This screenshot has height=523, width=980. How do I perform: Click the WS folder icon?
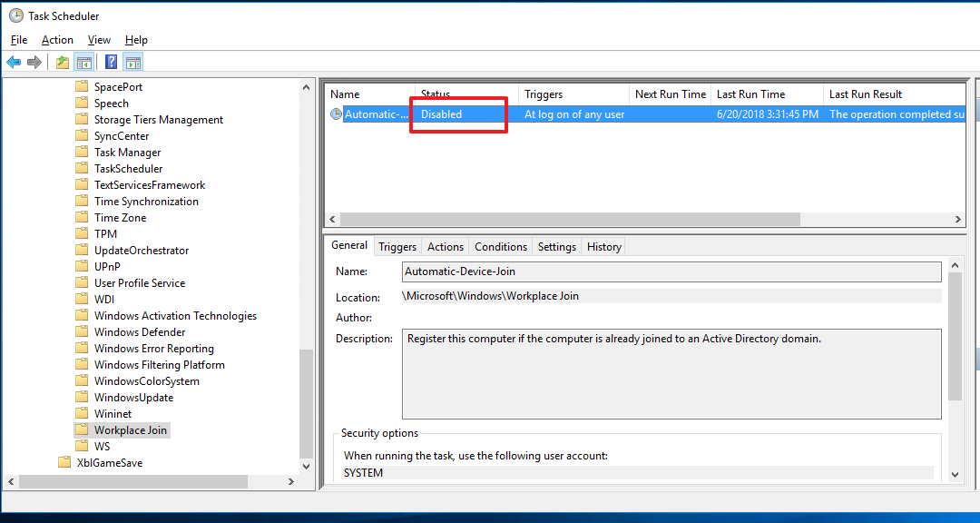pyautogui.click(x=82, y=446)
